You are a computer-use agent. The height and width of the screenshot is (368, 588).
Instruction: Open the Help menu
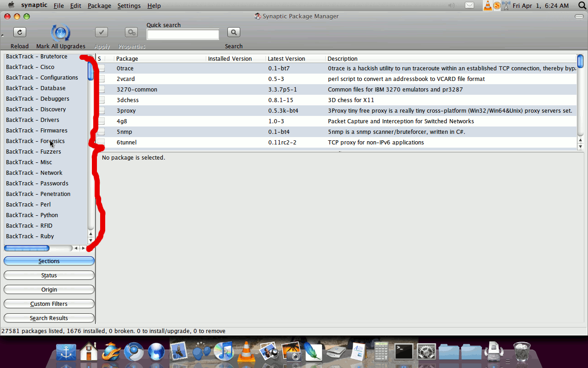154,6
